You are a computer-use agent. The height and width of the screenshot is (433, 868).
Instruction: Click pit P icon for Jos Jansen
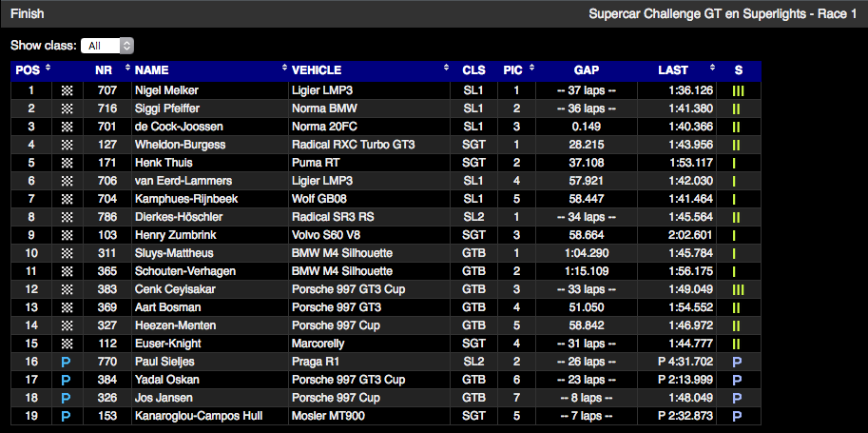tap(67, 398)
